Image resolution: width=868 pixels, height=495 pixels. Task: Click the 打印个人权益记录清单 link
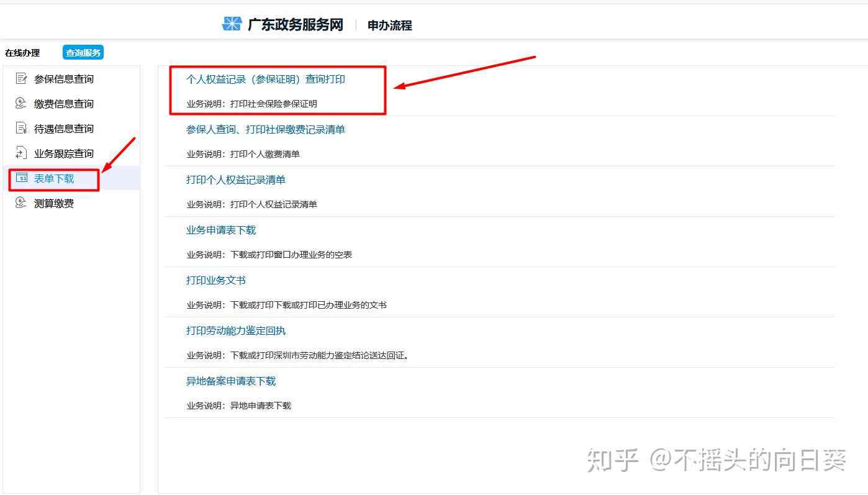(x=236, y=179)
